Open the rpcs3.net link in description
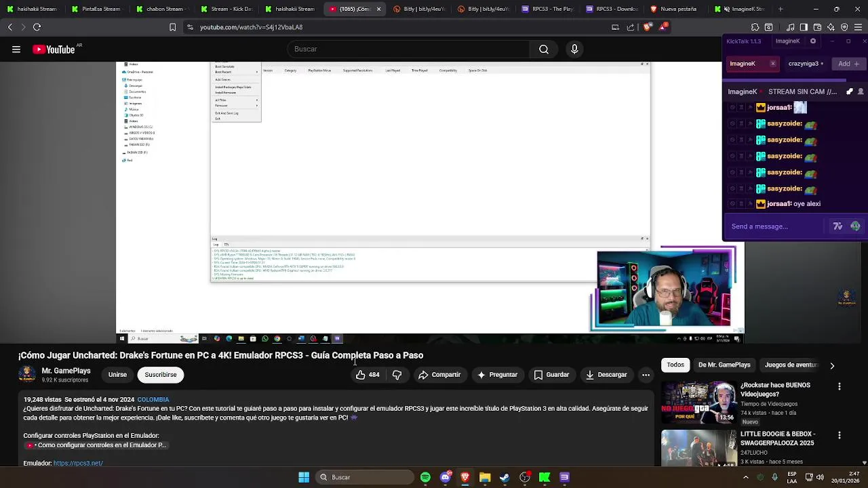This screenshot has height=488, width=868. tap(78, 464)
